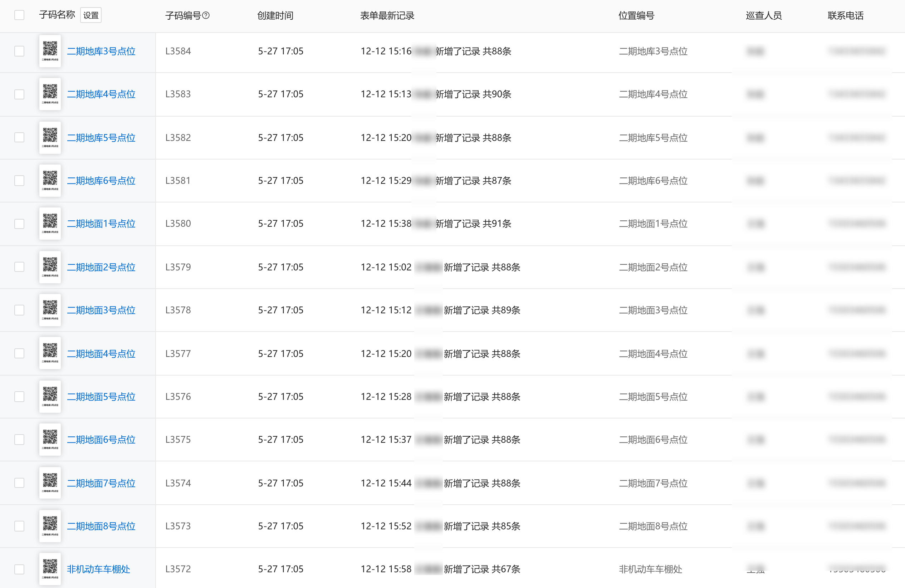The image size is (905, 588).
Task: Open QR code thumbnail for 二期地面4号点位
Action: coord(50,353)
